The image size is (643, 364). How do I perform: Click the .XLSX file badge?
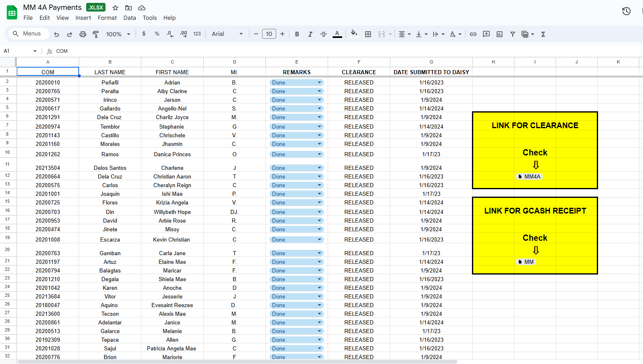(x=96, y=7)
